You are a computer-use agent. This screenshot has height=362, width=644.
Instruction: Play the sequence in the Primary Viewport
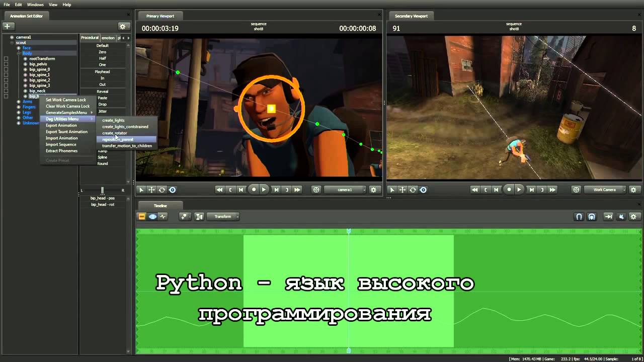pos(264,190)
